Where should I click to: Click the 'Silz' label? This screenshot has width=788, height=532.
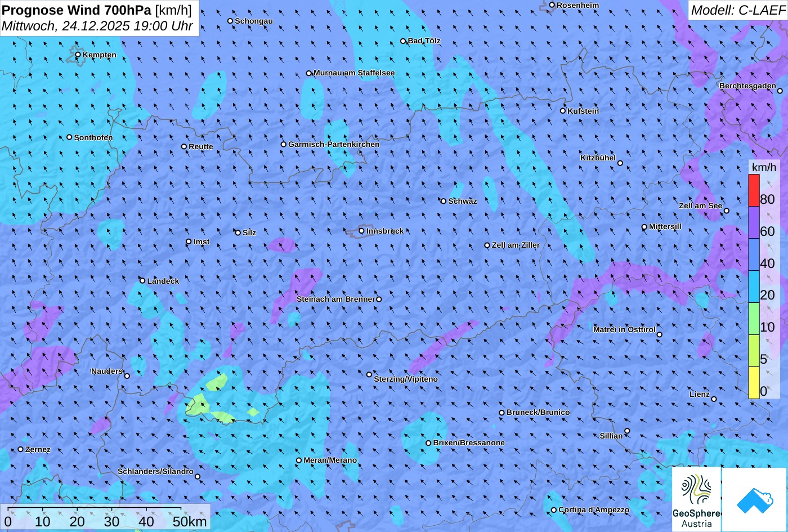249,233
